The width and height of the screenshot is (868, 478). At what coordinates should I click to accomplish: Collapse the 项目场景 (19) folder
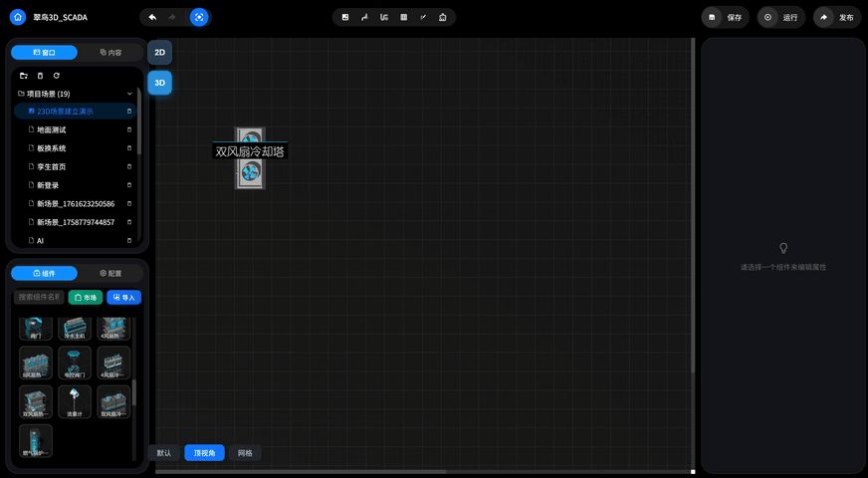coord(129,94)
